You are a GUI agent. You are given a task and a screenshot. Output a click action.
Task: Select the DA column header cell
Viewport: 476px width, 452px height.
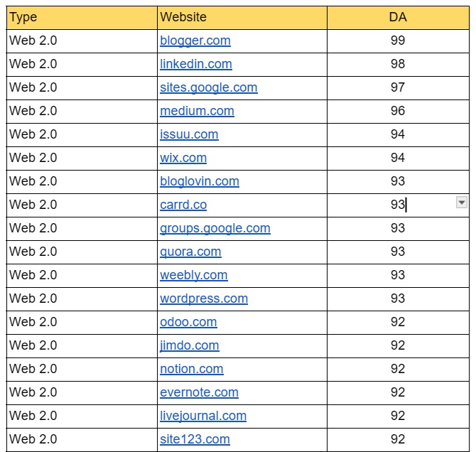(x=398, y=17)
